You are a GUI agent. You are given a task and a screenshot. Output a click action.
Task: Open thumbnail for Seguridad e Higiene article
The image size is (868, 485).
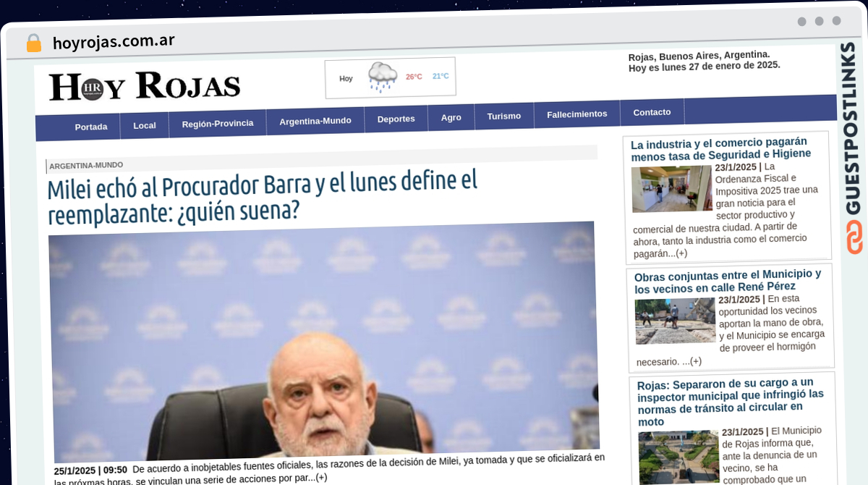coord(672,190)
